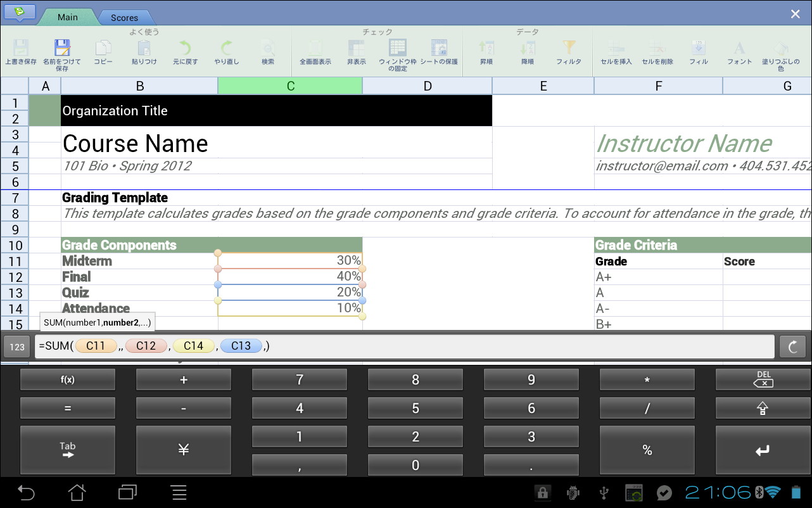
Task: Tap the equals key
Action: click(68, 408)
